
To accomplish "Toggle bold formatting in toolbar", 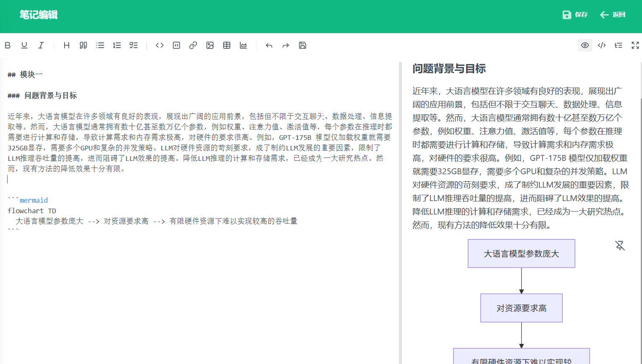I will pos(8,45).
